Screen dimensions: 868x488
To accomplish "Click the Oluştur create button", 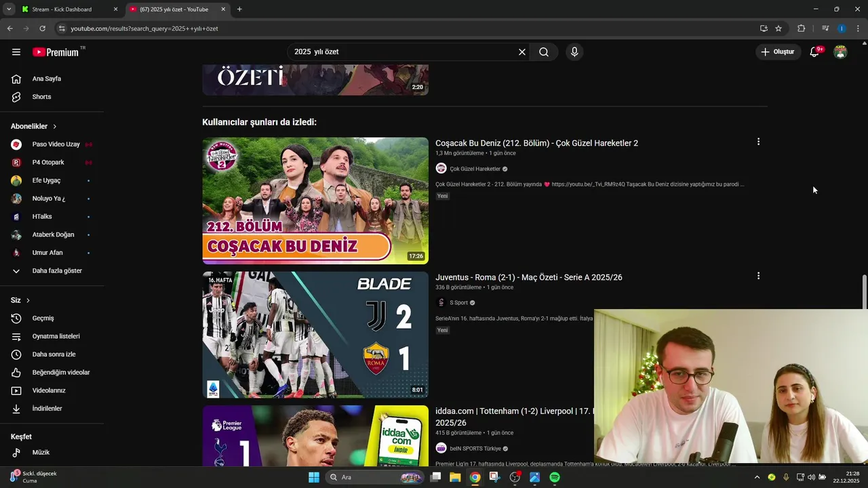I will point(778,52).
